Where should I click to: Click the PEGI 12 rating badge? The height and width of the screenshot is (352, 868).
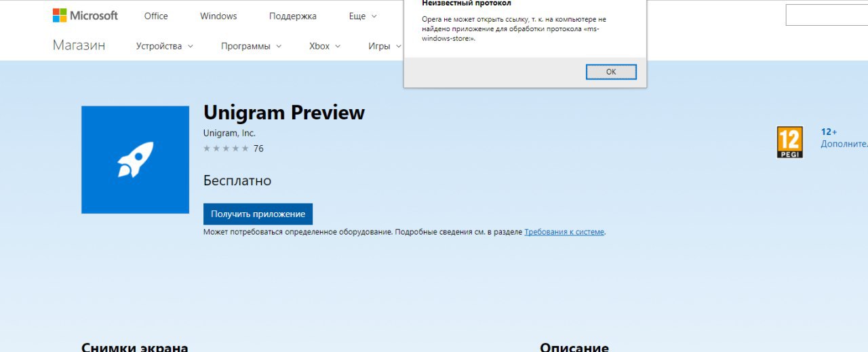(789, 142)
